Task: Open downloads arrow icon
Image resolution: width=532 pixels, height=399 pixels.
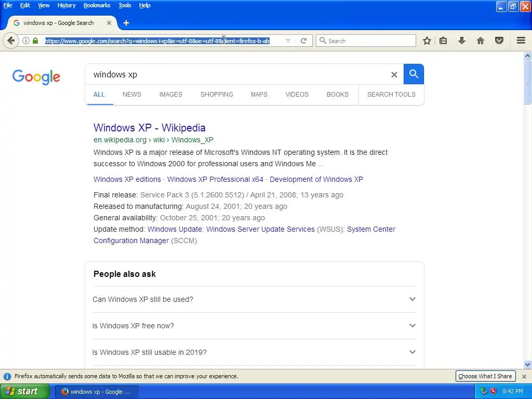Action: click(x=462, y=41)
